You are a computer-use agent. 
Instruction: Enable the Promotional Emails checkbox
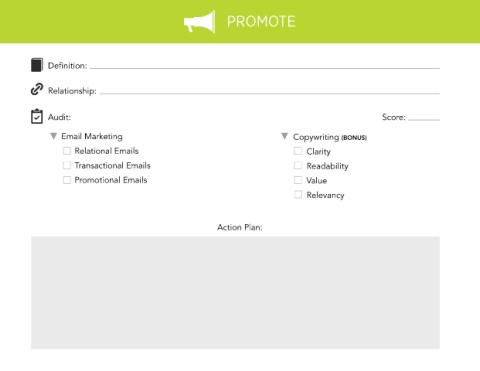67,180
